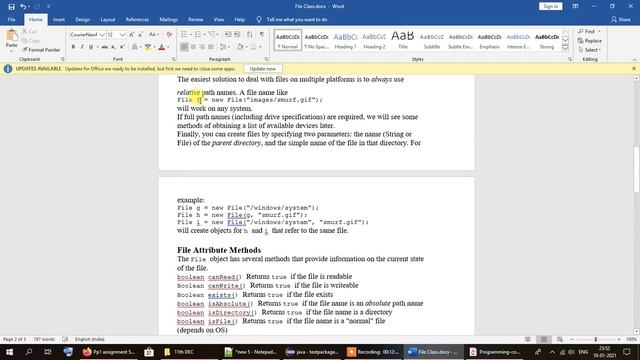Open Change Case dropdown
640x360 pixels.
[x=153, y=35]
